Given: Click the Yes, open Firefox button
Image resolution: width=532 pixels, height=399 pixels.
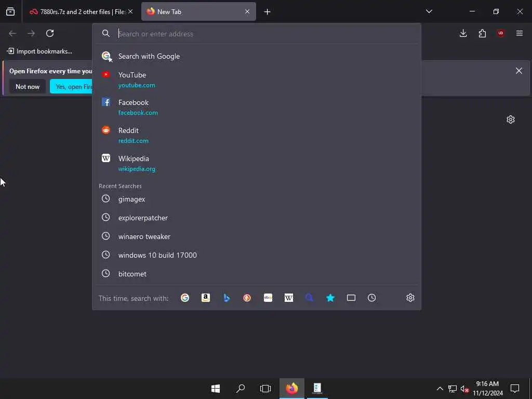Looking at the screenshot, I should tap(71, 87).
